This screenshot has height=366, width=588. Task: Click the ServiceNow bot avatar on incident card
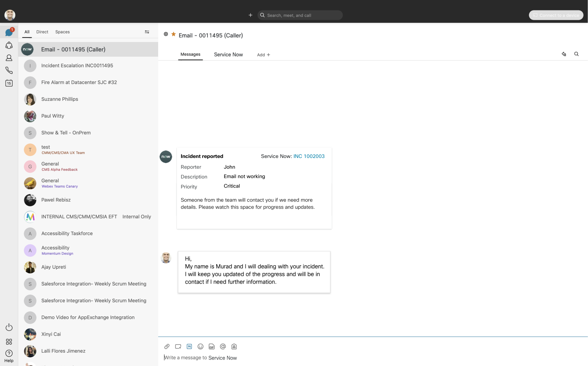tap(166, 157)
